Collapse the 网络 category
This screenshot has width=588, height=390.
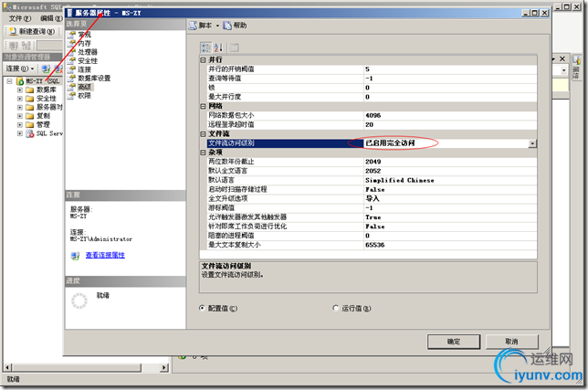pyautogui.click(x=203, y=106)
